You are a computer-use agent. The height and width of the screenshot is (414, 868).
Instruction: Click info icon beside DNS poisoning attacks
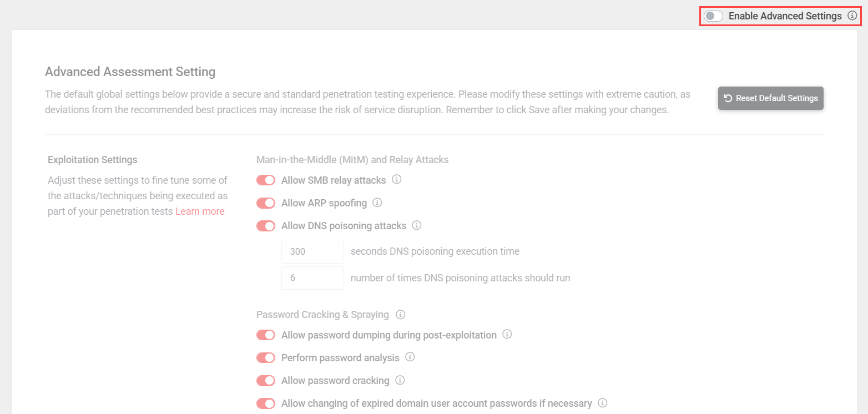coord(417,225)
